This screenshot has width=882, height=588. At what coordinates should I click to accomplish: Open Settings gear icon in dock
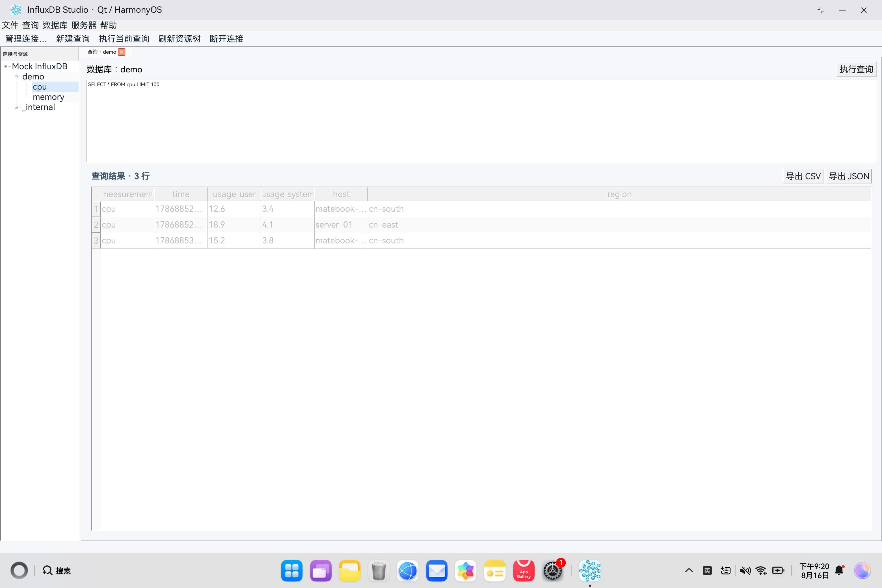pos(553,571)
